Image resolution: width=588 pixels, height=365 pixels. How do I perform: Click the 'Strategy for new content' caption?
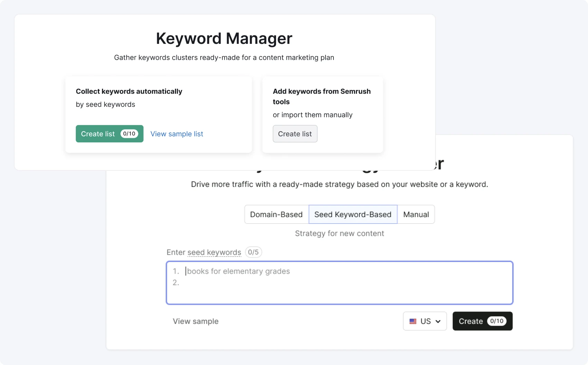pos(339,233)
